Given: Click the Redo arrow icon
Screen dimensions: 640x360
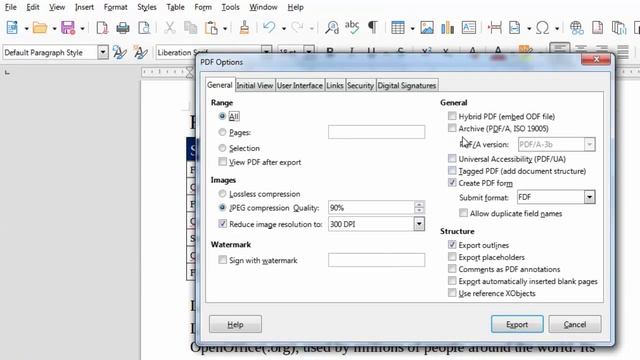Looking at the screenshot, I should 298,28.
